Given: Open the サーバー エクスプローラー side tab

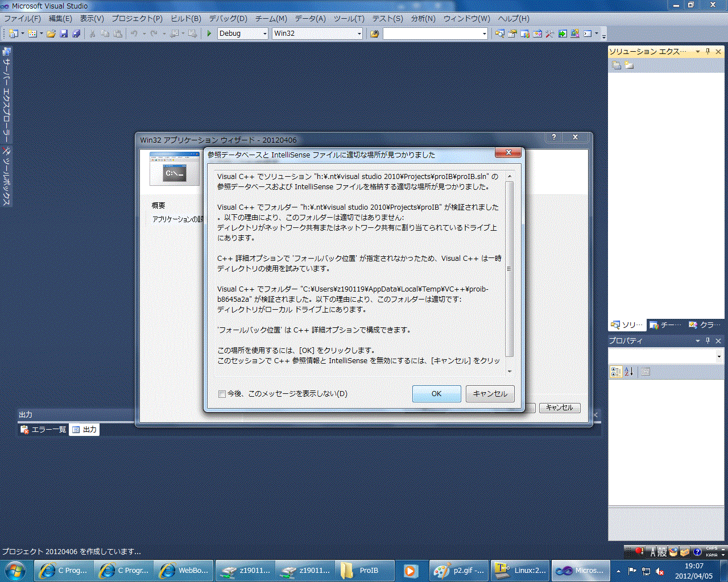Looking at the screenshot, I should coord(6,95).
